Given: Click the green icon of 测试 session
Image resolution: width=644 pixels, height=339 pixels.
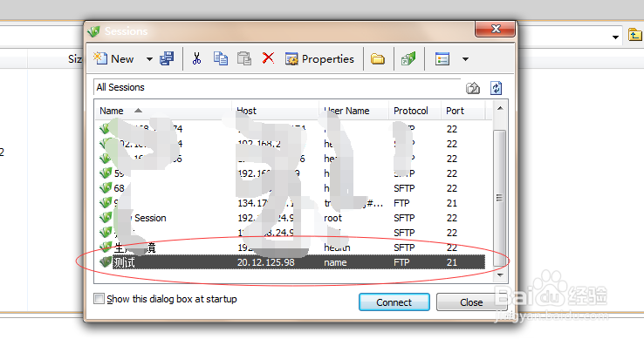Looking at the screenshot, I should pos(105,262).
